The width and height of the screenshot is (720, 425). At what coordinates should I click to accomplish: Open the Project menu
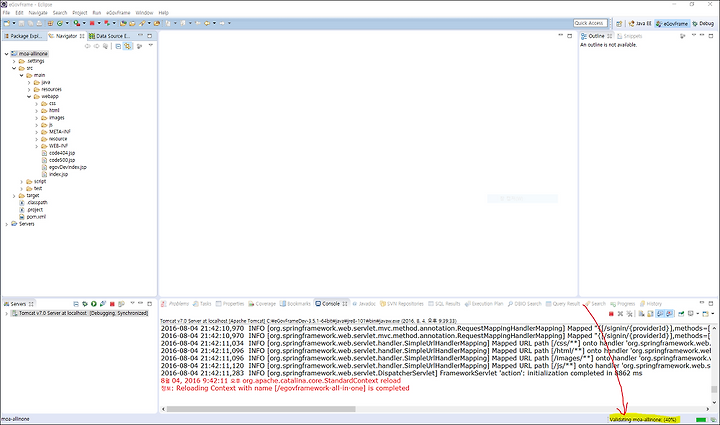79,13
